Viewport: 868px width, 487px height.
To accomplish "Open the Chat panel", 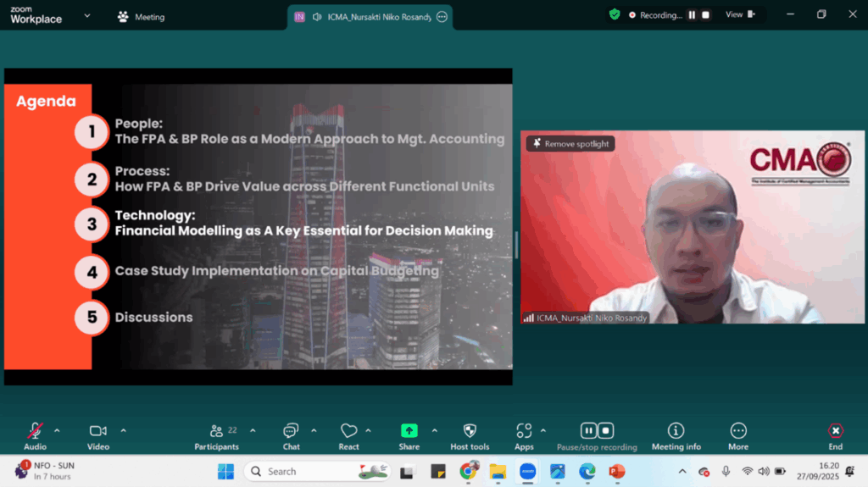I will pos(291,431).
